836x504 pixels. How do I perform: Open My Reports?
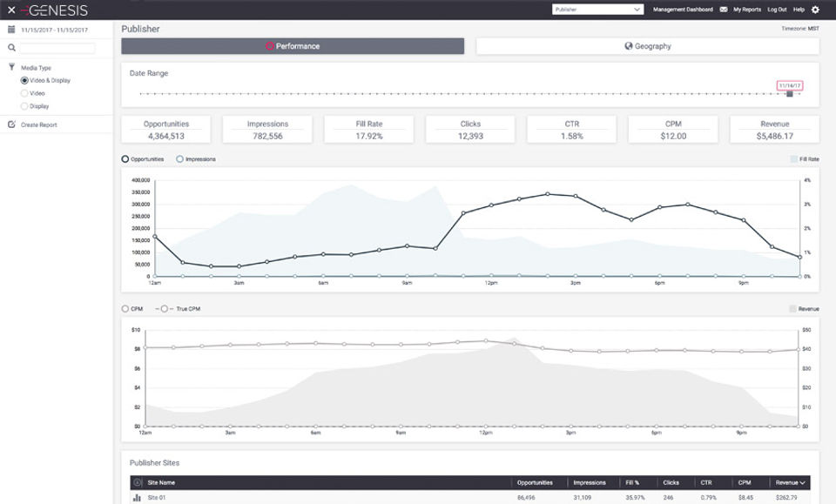tap(747, 10)
